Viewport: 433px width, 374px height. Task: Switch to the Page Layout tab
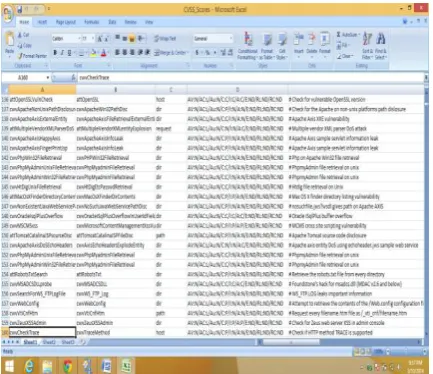coord(66,22)
